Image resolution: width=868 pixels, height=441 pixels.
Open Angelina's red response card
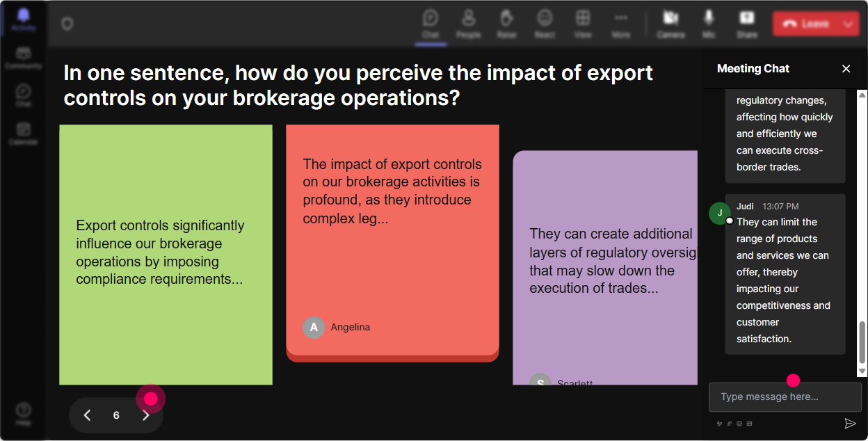(392, 243)
